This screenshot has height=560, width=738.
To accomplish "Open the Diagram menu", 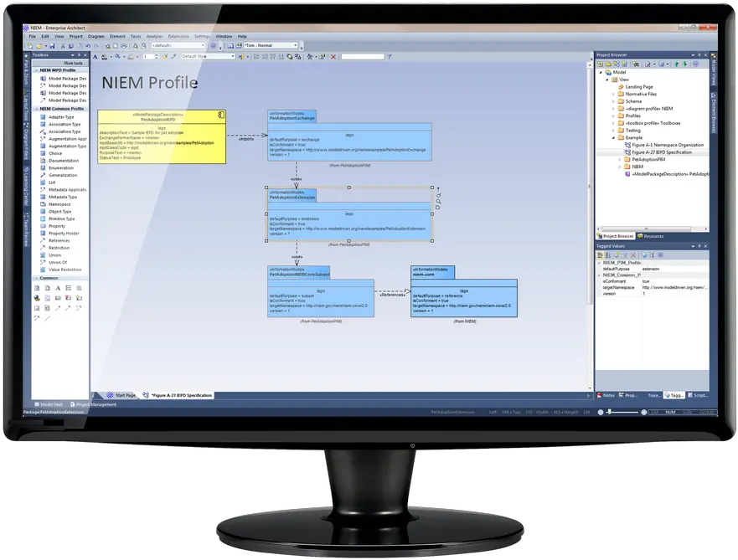I will pos(96,36).
